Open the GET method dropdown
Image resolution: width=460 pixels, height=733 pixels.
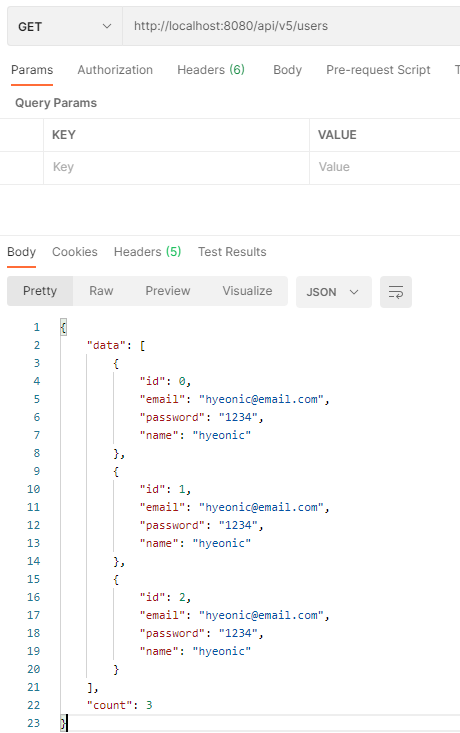point(65,26)
